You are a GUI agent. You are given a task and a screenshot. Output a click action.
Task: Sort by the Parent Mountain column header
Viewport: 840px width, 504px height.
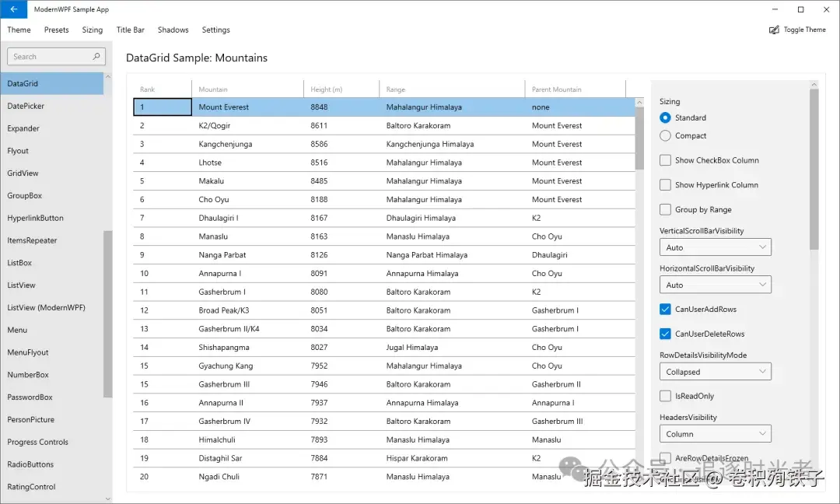coord(576,89)
